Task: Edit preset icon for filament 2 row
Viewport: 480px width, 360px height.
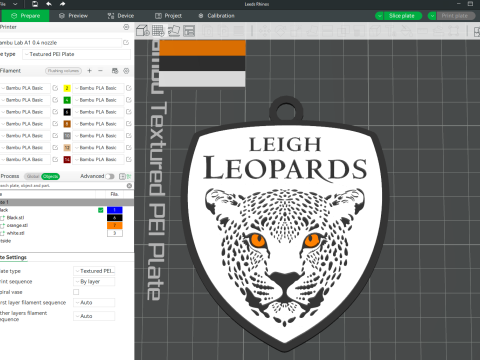Action: tap(129, 88)
